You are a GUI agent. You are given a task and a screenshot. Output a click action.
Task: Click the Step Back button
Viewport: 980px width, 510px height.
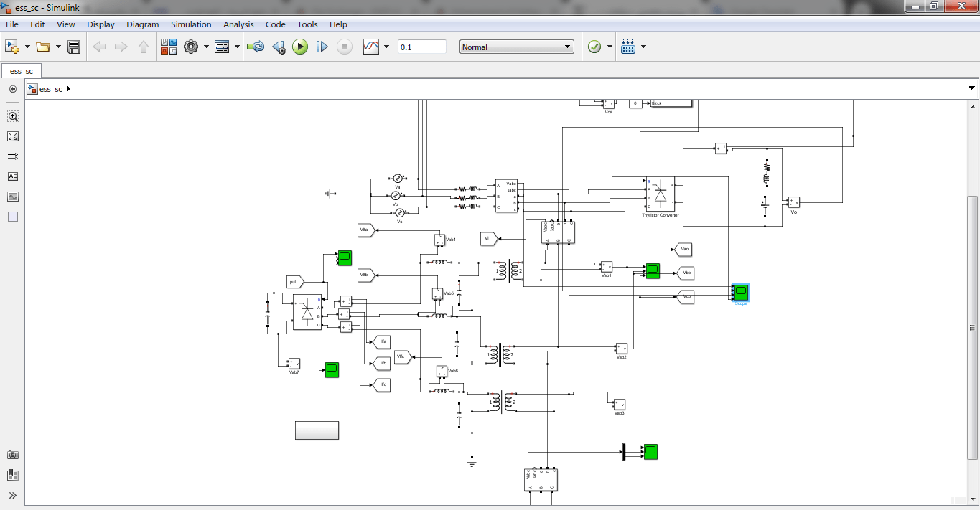click(x=279, y=47)
